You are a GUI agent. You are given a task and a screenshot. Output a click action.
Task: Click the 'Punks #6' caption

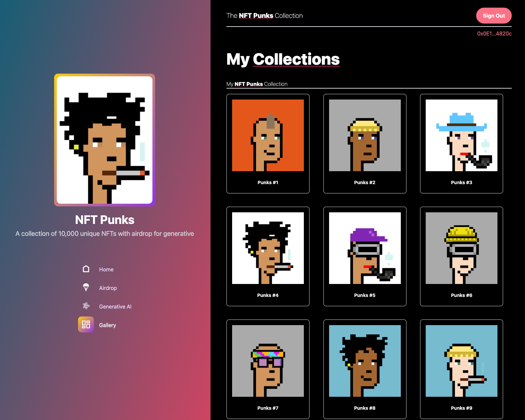coord(462,295)
